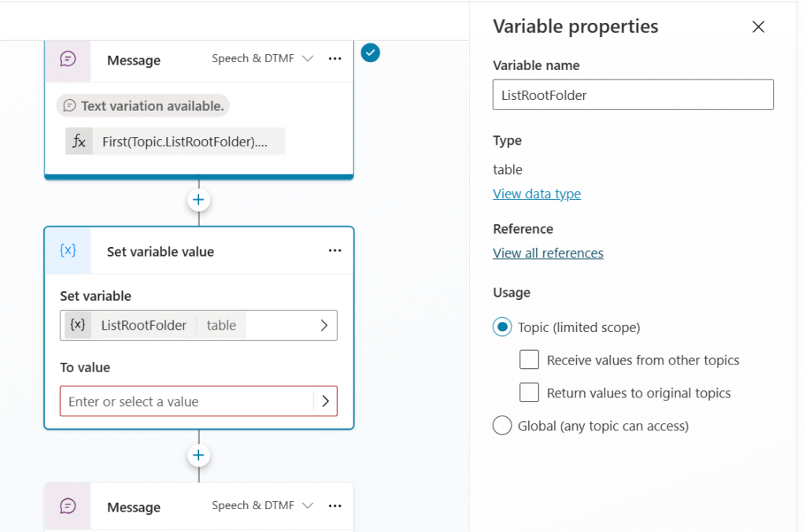Click the Reference section label
The width and height of the screenshot is (806, 532).
click(523, 229)
